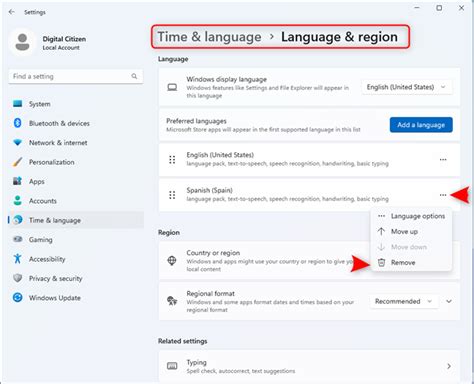The image size is (474, 384).
Task: Click the Time & language breadcrumb
Action: click(x=209, y=37)
